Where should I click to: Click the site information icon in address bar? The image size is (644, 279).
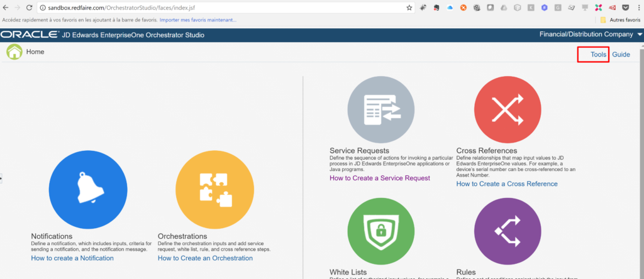(x=43, y=8)
